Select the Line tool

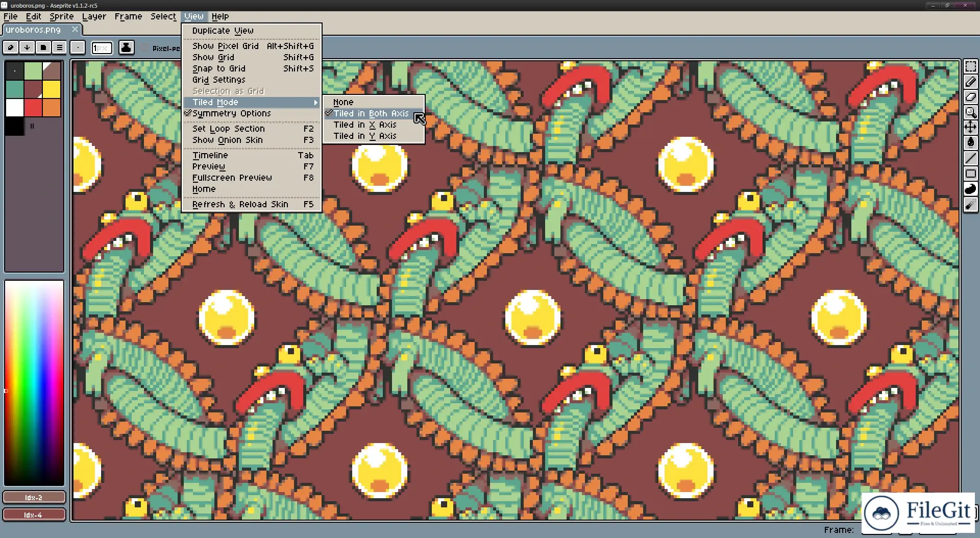point(970,159)
